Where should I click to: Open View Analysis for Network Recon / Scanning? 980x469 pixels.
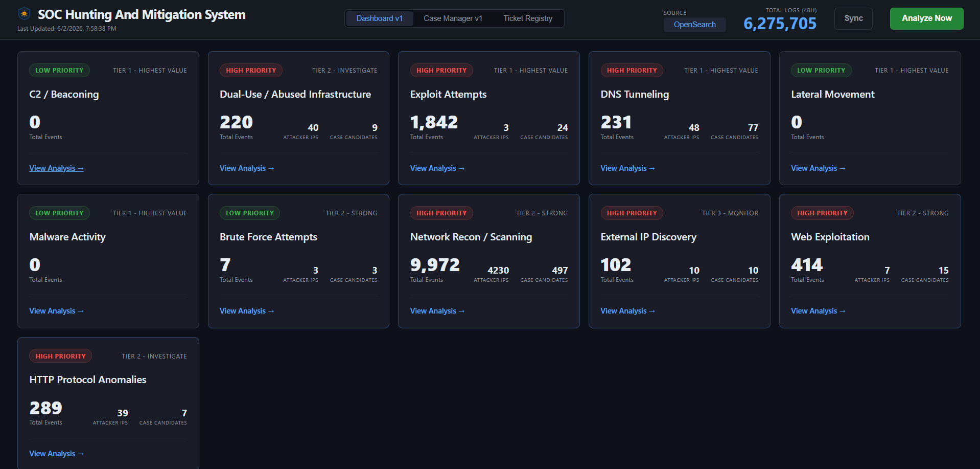pyautogui.click(x=437, y=311)
